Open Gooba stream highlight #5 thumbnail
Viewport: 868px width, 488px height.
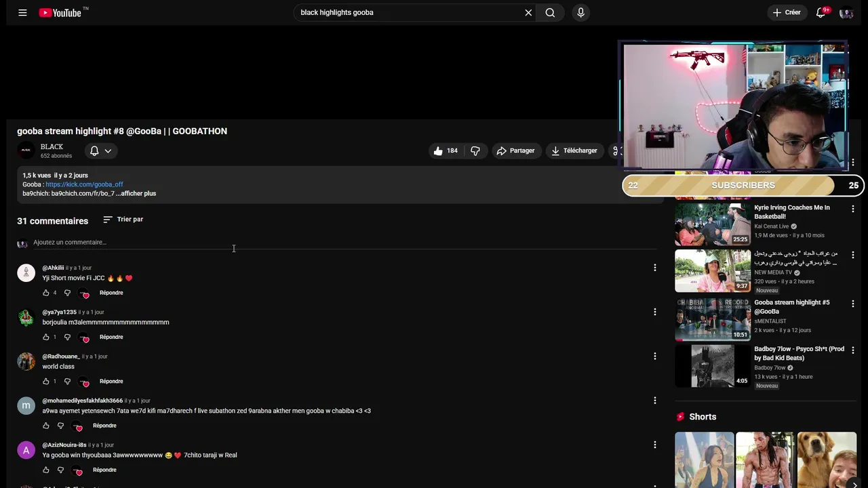[712, 319]
